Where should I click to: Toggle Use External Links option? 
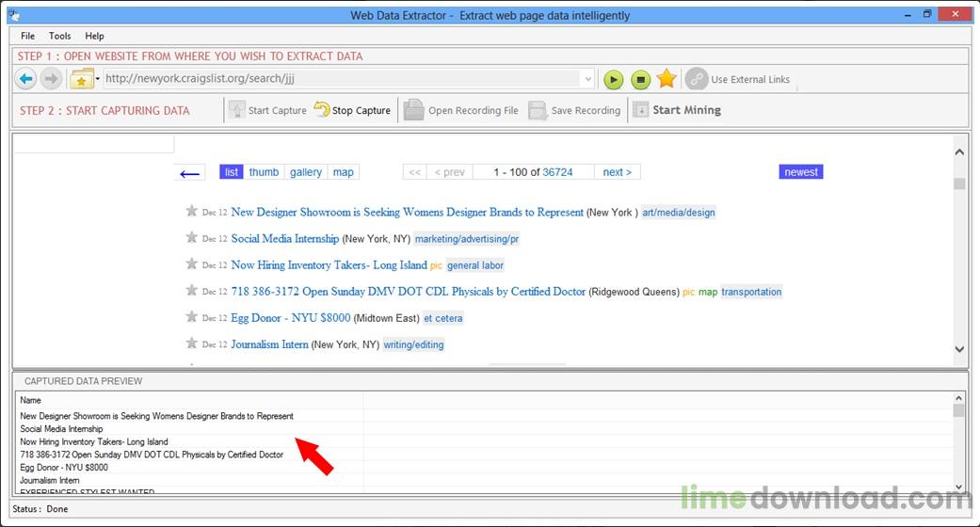(737, 79)
